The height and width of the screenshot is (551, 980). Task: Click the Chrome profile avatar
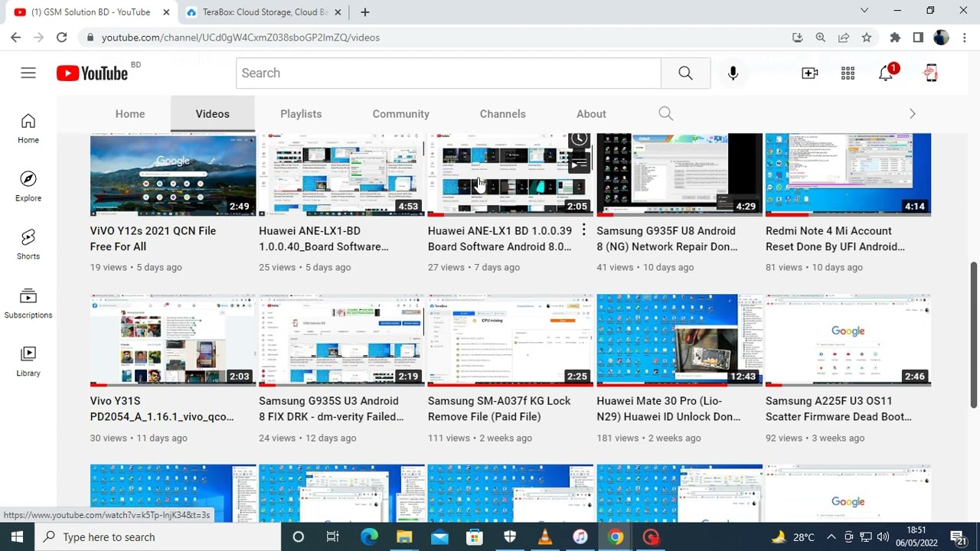(941, 37)
